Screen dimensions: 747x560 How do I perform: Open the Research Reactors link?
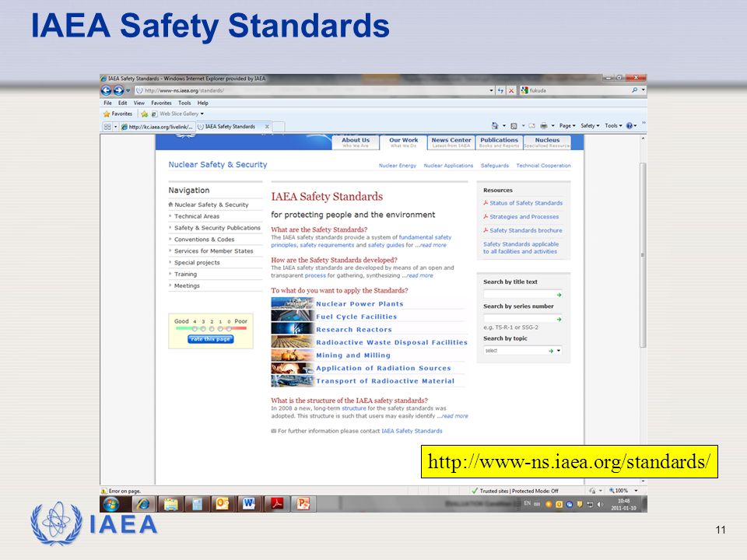coord(354,330)
